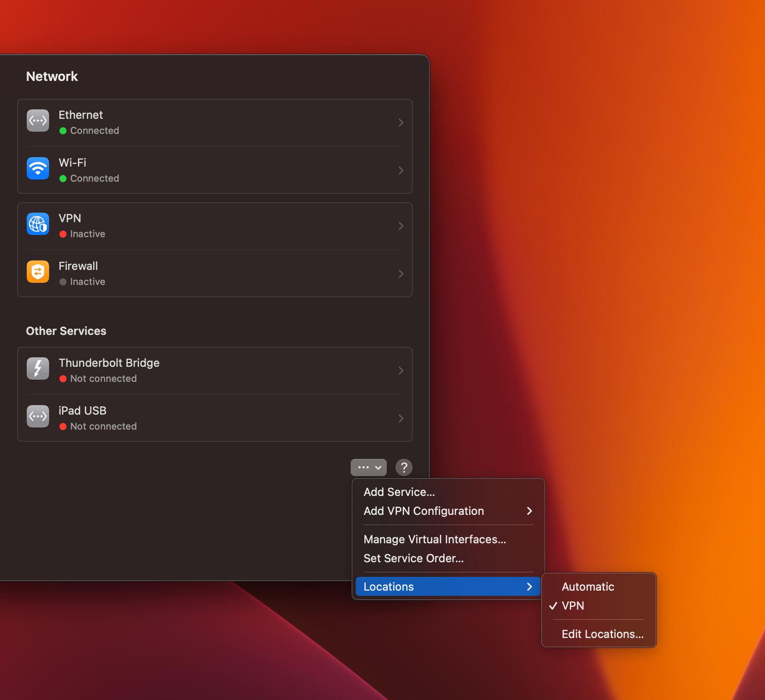765x700 pixels.
Task: Expand Ethernet details chevron
Action: [401, 123]
